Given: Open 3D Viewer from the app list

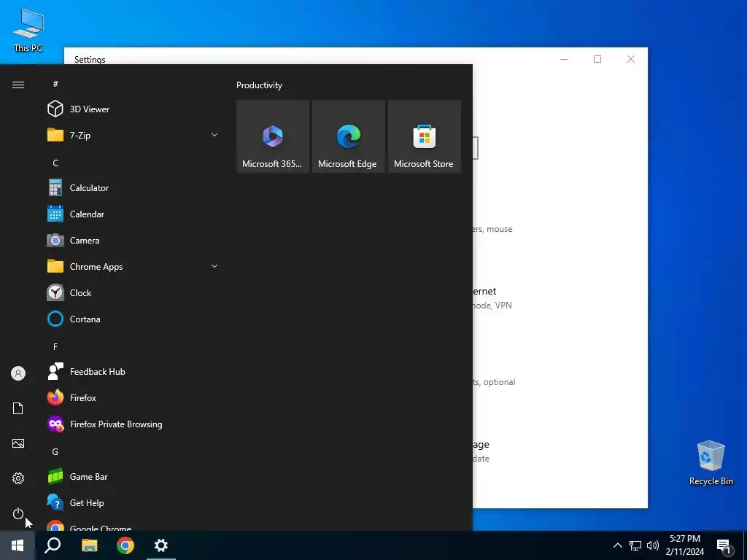Looking at the screenshot, I should point(134,109).
